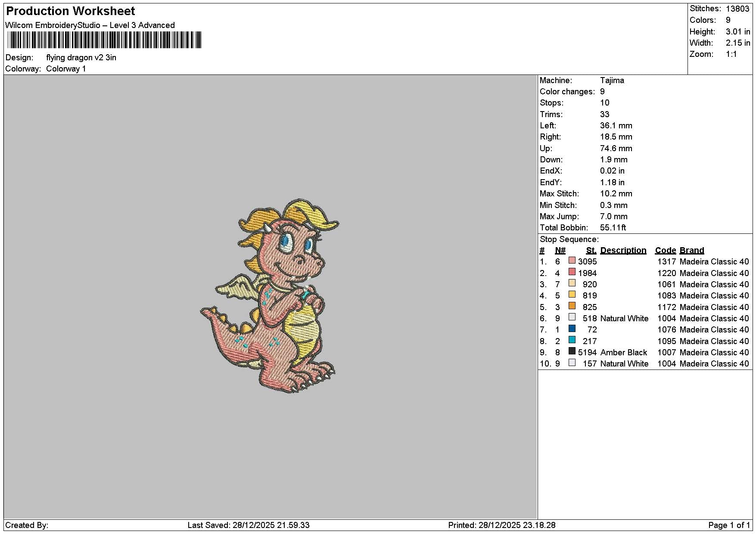
Task: Select the teal swatch coded 1095
Action: (572, 340)
